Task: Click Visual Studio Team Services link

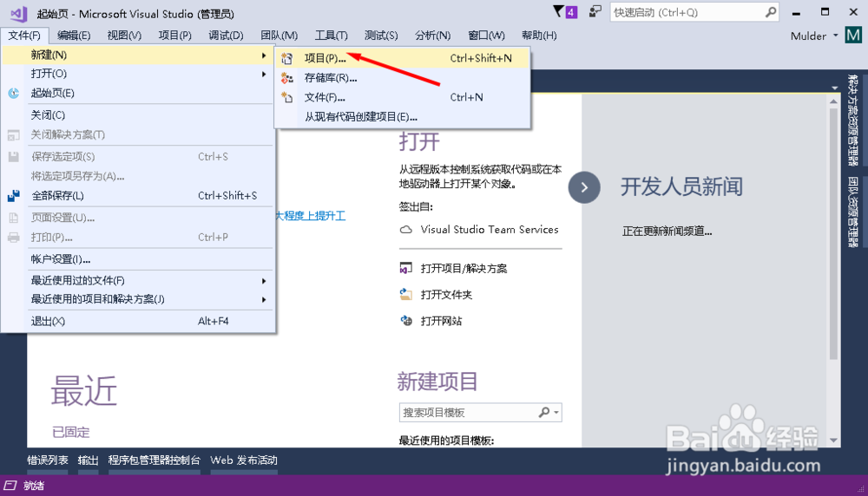Action: pos(490,230)
